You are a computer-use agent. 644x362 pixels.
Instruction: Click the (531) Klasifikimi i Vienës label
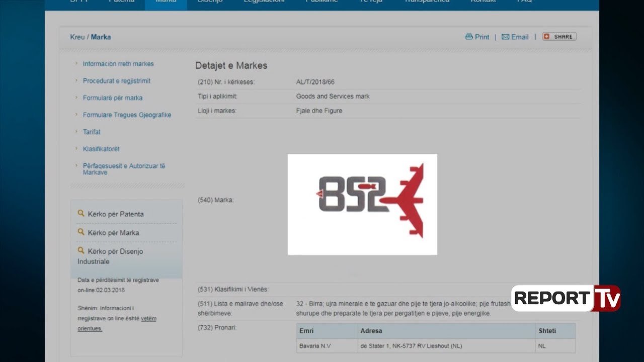233,289
